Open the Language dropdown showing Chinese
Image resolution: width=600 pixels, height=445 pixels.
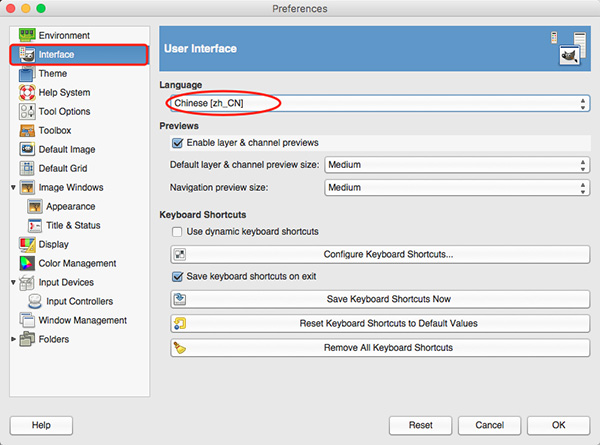tap(380, 103)
